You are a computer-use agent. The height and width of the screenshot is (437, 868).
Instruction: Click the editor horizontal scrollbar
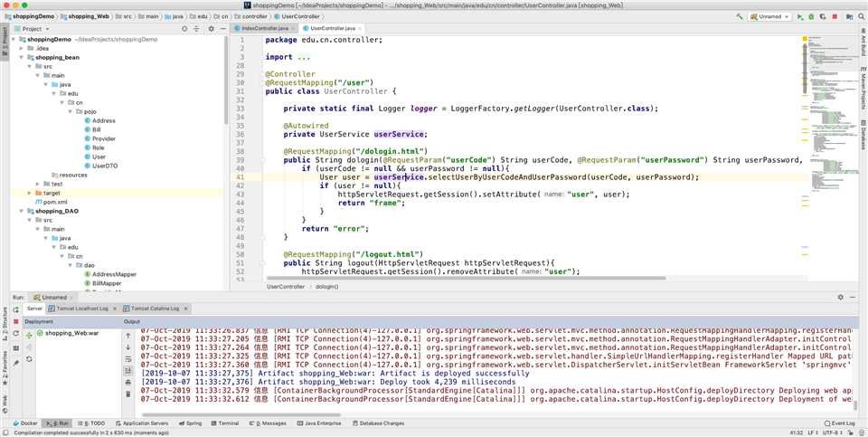pyautogui.click(x=465, y=278)
